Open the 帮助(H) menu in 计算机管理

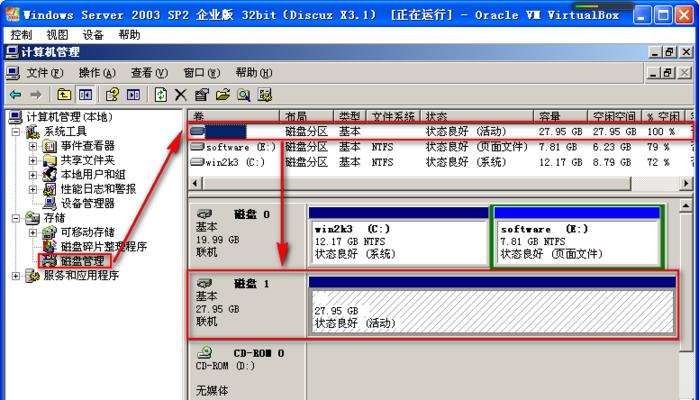(254, 73)
